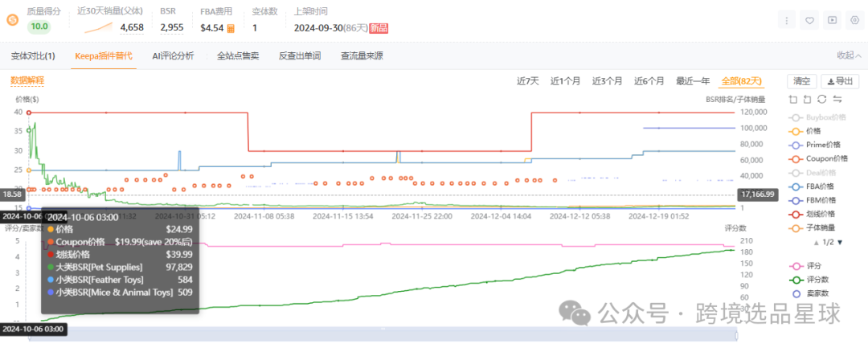This screenshot has width=868, height=348.
Task: Click the 2024-12-04 14:04 axis label
Action: click(x=501, y=215)
